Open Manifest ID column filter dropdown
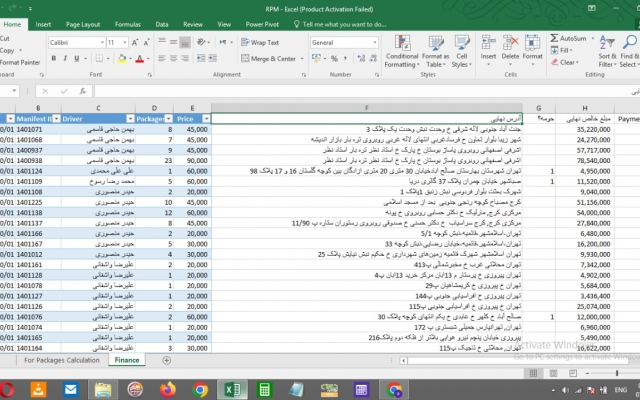 pyautogui.click(x=57, y=119)
